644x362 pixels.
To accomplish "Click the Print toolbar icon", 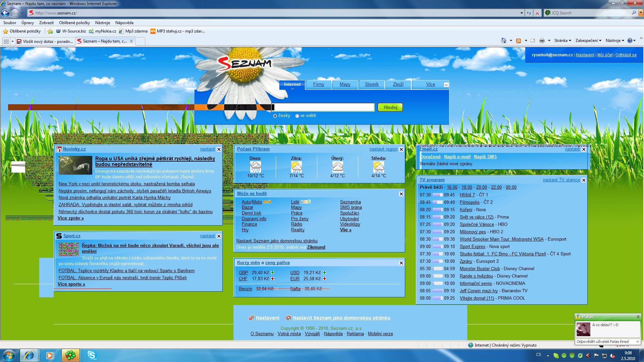I will [x=542, y=41].
